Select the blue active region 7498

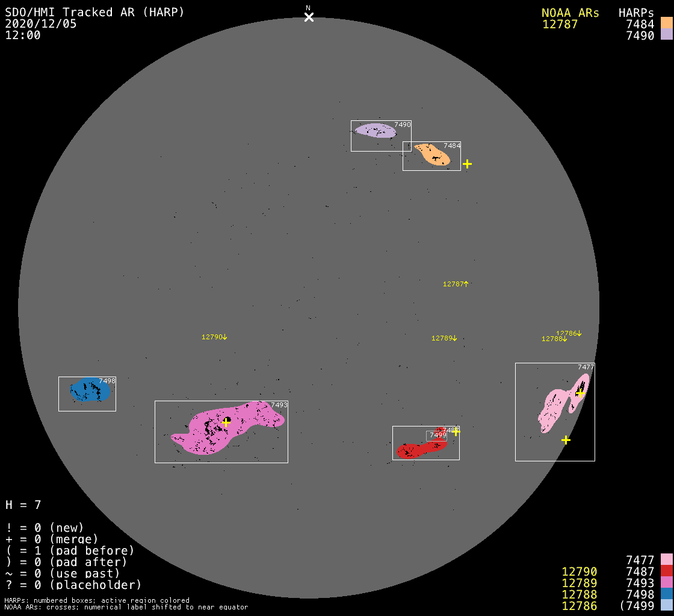[x=89, y=390]
